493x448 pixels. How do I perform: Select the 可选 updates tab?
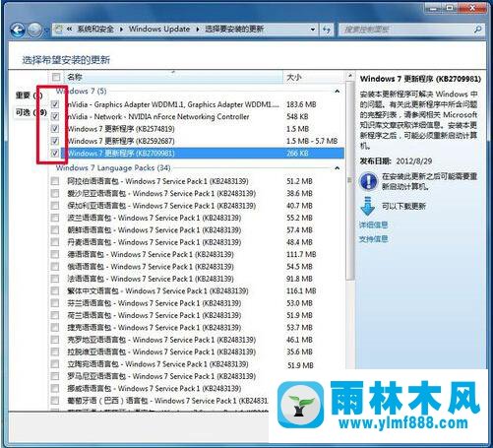(31, 112)
